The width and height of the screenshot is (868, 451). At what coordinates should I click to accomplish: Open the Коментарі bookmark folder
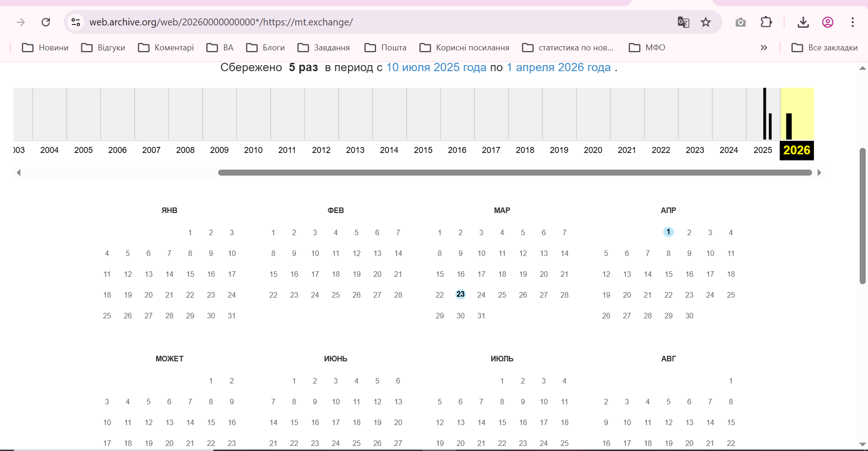point(166,48)
